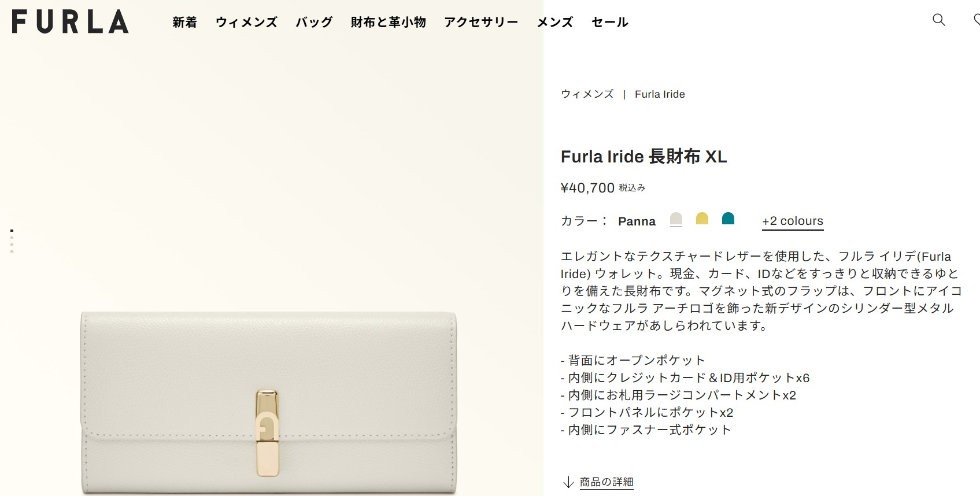Open the セール menu
The height and width of the screenshot is (496, 980).
coord(609,23)
